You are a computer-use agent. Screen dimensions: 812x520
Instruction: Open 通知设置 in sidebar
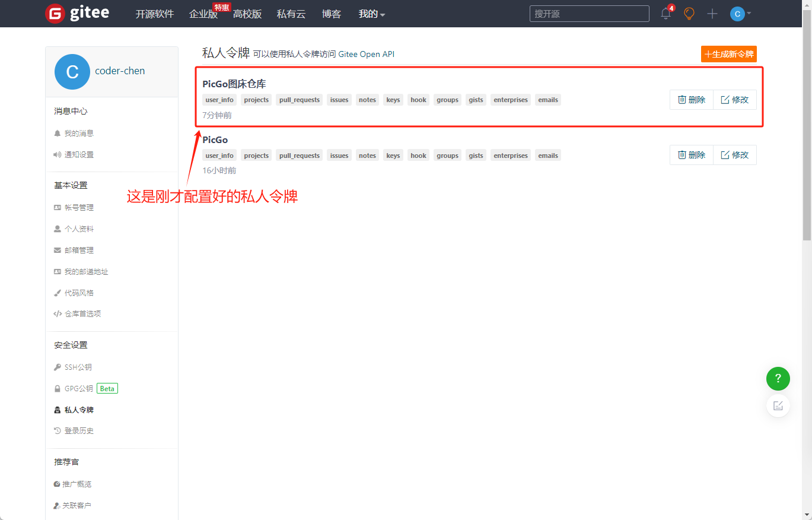coord(74,155)
